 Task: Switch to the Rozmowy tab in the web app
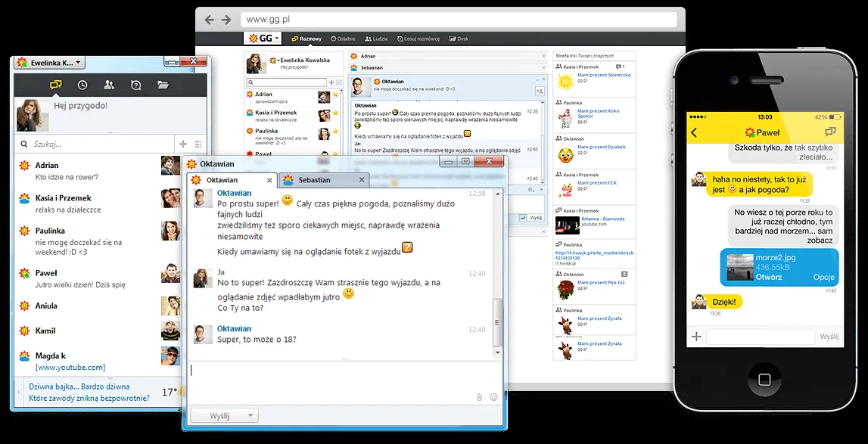pyautogui.click(x=306, y=39)
